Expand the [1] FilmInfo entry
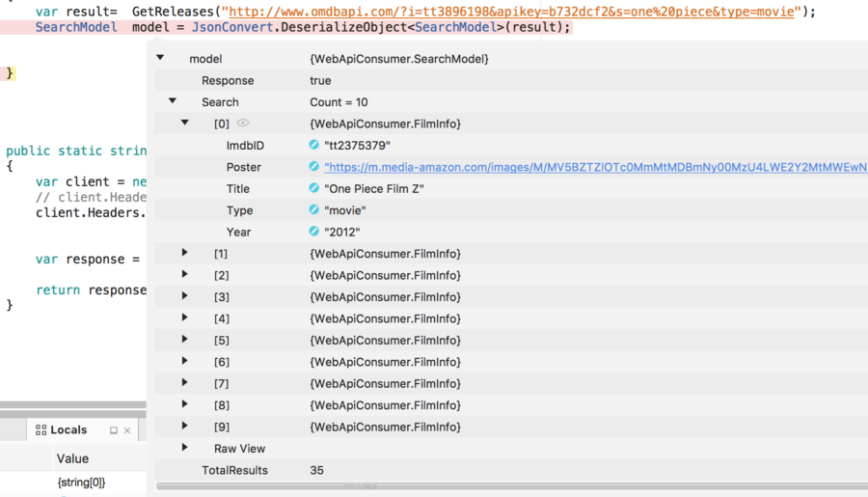Viewport: 868px width, 497px height. 185,253
